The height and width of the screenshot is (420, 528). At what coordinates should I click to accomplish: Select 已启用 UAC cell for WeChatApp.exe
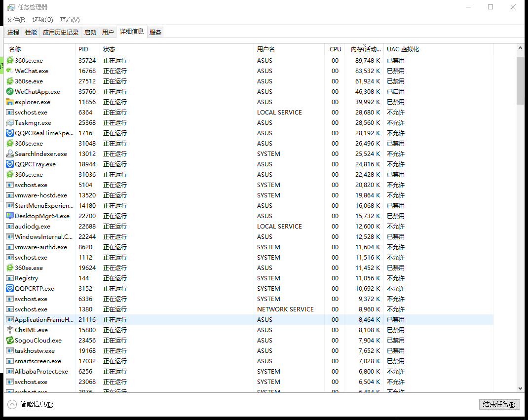pos(396,92)
